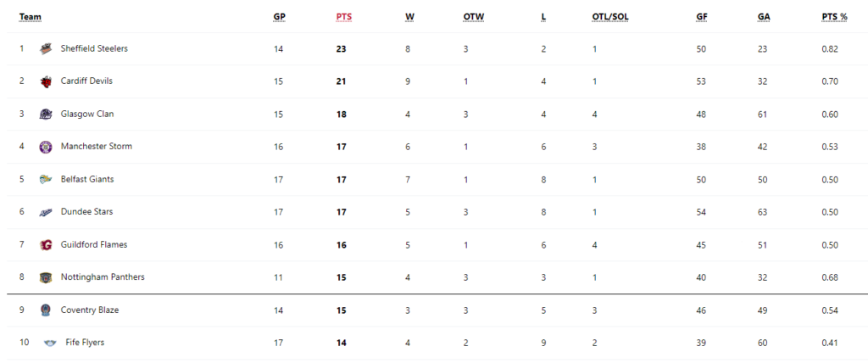Sort the table by GF column
The width and height of the screenshot is (868, 363).
pyautogui.click(x=701, y=17)
